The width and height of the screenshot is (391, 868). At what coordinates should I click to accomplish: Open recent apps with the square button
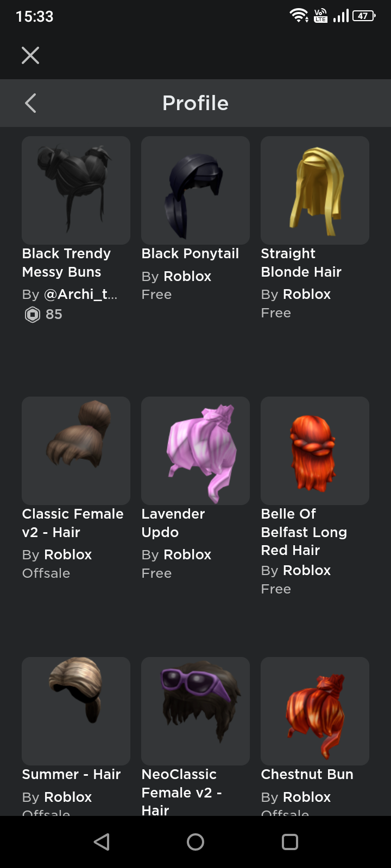pos(290,842)
